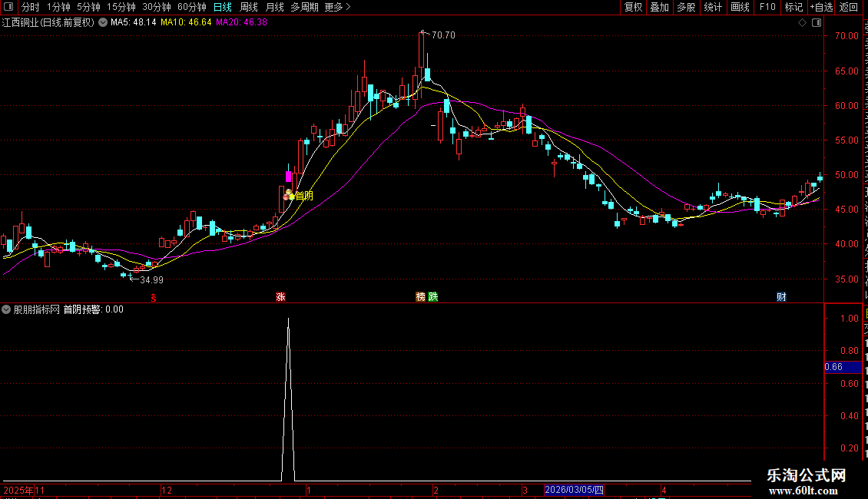Screen dimensions: 868x499
Task: Click the blue 财 event marker icon
Action: coord(781,297)
